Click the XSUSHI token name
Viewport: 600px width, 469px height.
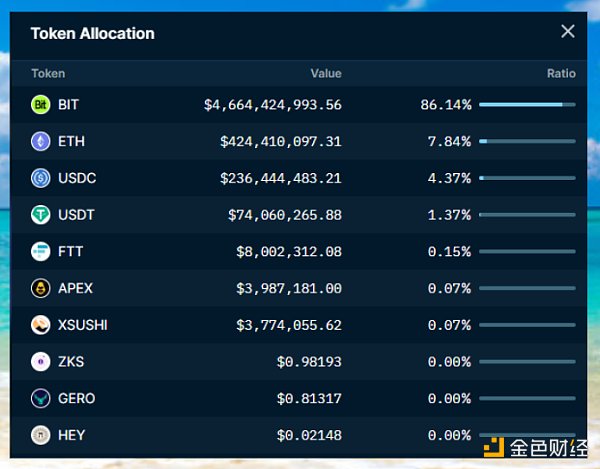point(83,325)
